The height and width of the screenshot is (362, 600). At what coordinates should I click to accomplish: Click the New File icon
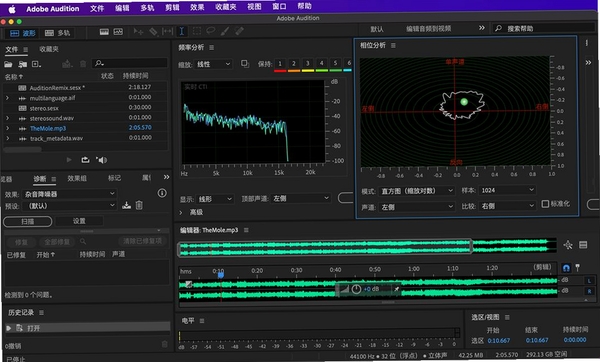coord(36,64)
